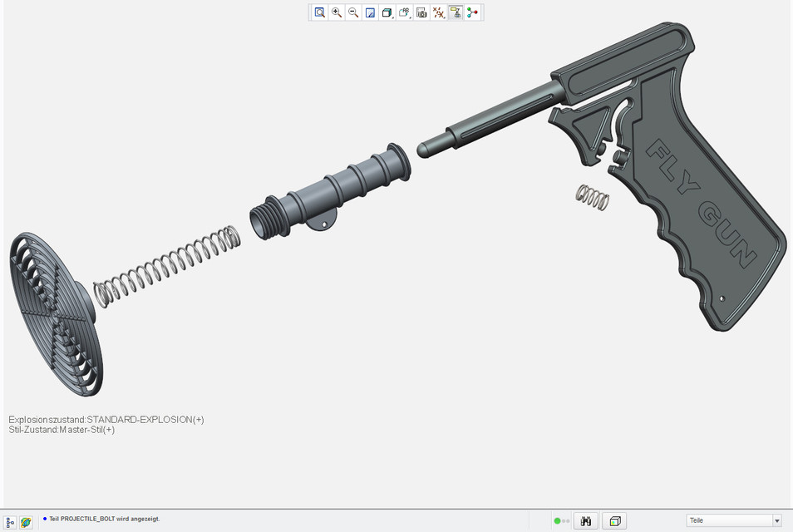Click the web browser icon in status bar
The width and height of the screenshot is (793, 532).
(27, 522)
